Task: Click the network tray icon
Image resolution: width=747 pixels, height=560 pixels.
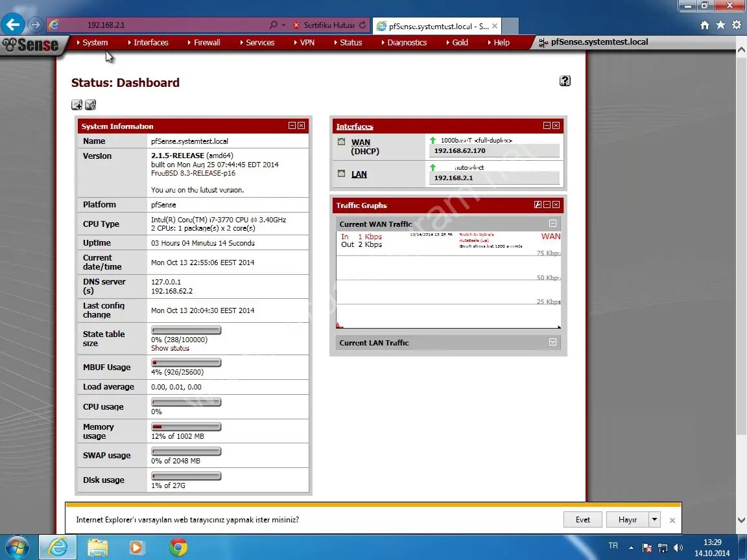Action: (x=663, y=548)
